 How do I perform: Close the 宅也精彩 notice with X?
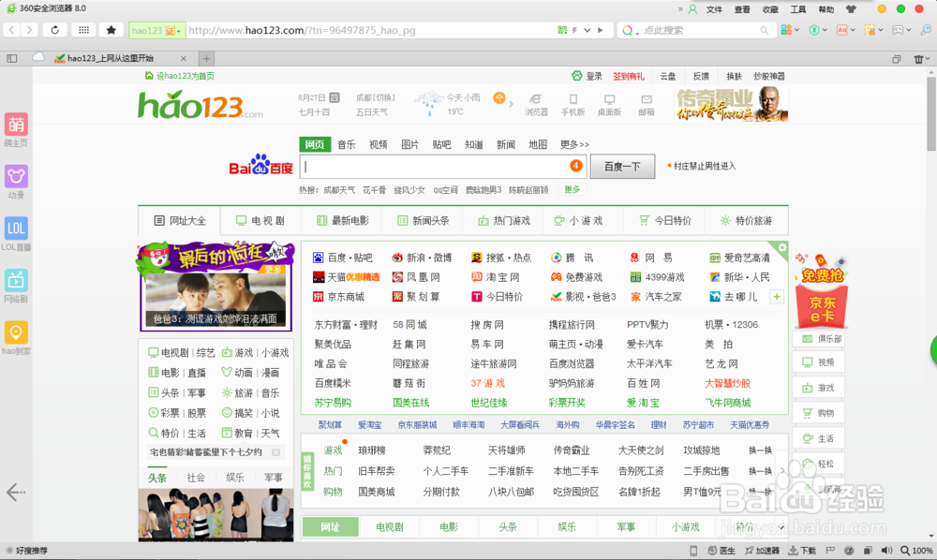tap(275, 452)
